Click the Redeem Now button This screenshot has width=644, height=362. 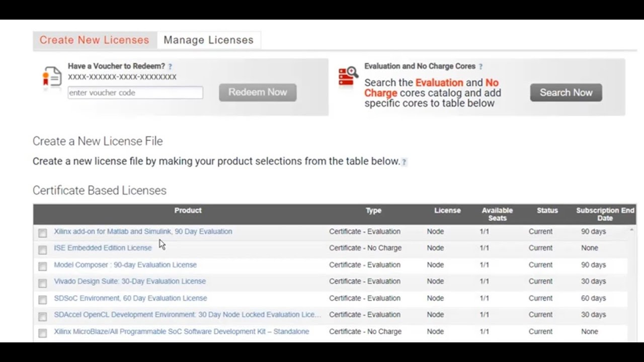[x=258, y=93]
